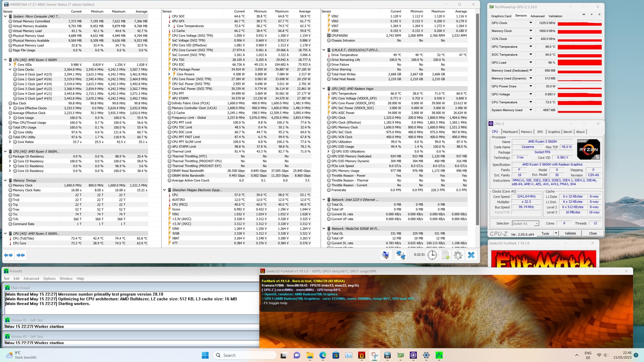Open Task View in the taskbar
644x362 pixels.
coord(283,355)
